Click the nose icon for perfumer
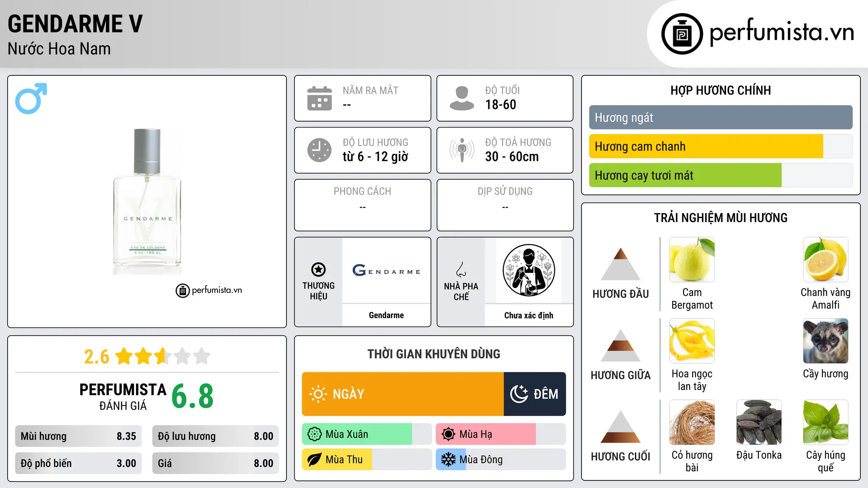 pyautogui.click(x=461, y=269)
